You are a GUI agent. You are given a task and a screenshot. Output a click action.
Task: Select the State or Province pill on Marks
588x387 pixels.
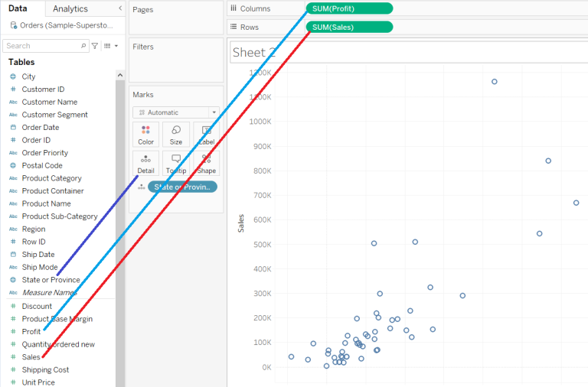pos(183,187)
